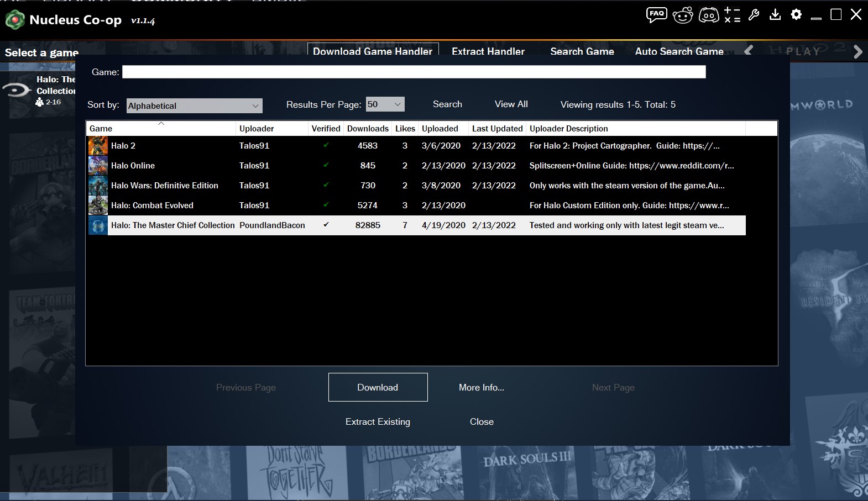Click the Search button
The image size is (868, 501).
click(447, 104)
